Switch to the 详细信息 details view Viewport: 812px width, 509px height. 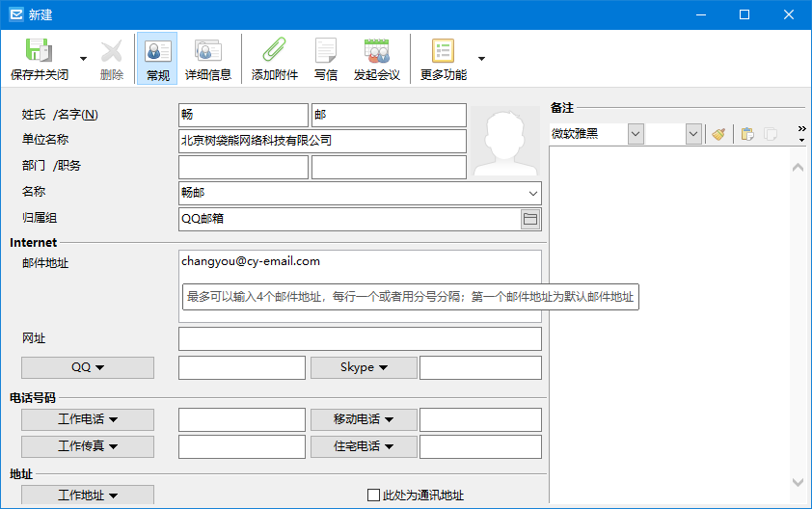[208, 59]
